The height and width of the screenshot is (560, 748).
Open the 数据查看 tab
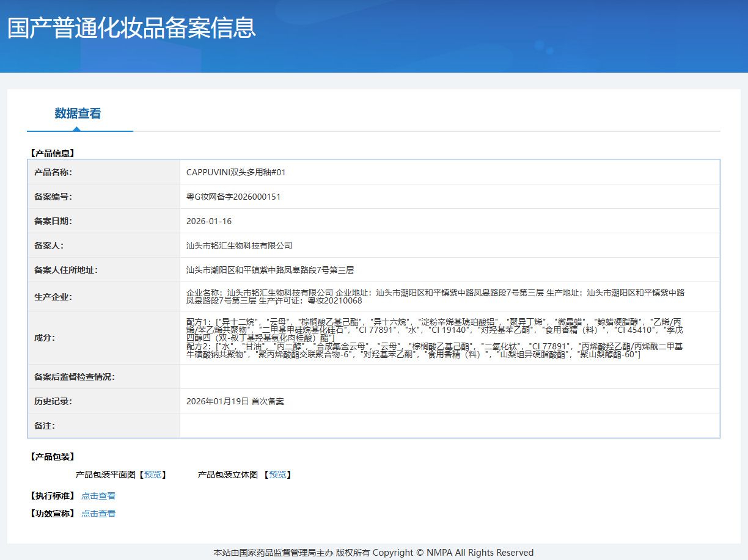[78, 114]
